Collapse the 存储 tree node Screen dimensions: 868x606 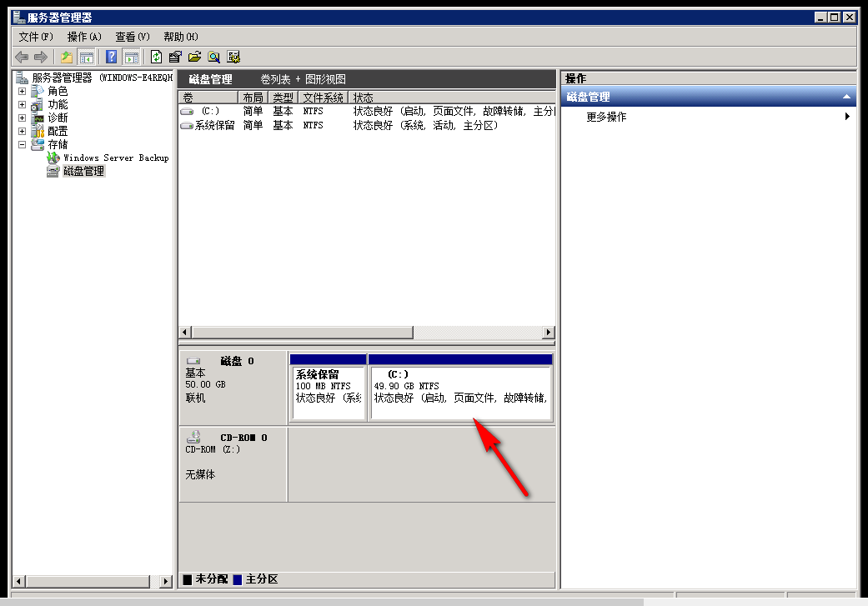(22, 144)
